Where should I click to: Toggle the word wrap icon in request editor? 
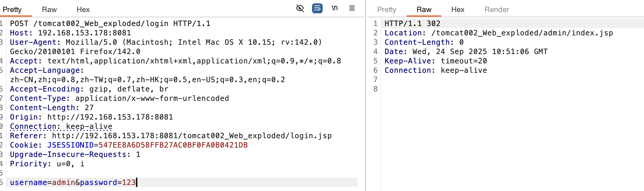tap(317, 8)
